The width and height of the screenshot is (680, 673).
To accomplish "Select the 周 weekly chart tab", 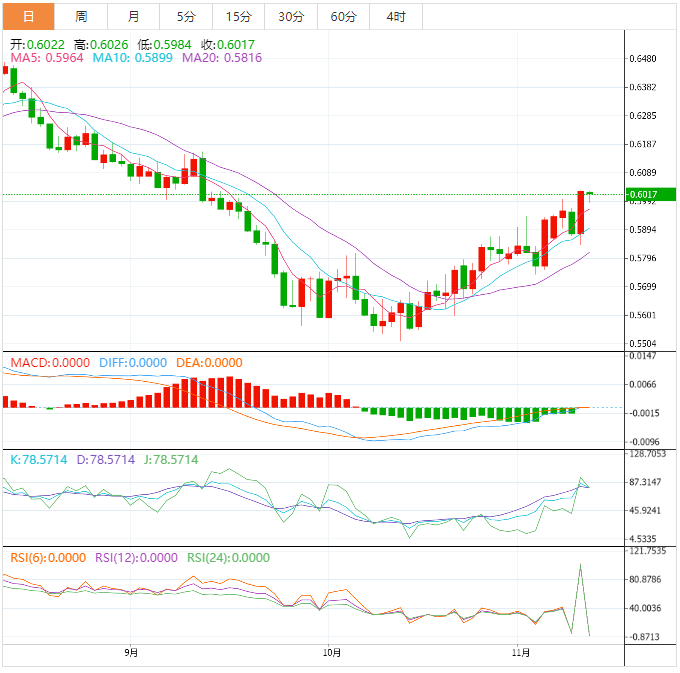I will (x=81, y=17).
